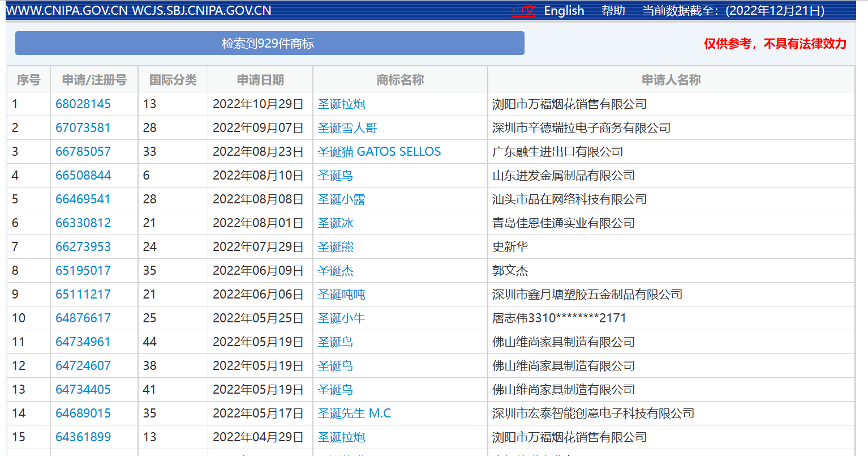Open registration number 64689015
This screenshot has height=456, width=868.
tap(83, 414)
